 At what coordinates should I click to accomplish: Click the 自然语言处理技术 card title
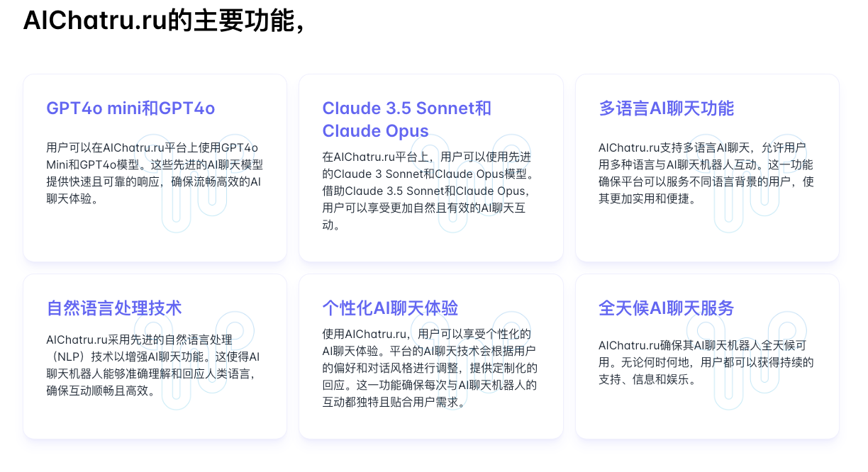(x=114, y=308)
